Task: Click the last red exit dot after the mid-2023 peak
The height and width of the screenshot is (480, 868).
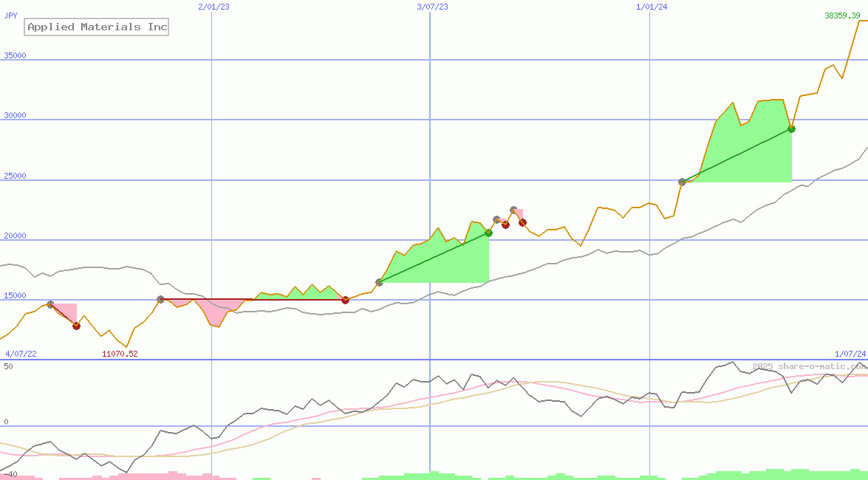Action: 522,222
